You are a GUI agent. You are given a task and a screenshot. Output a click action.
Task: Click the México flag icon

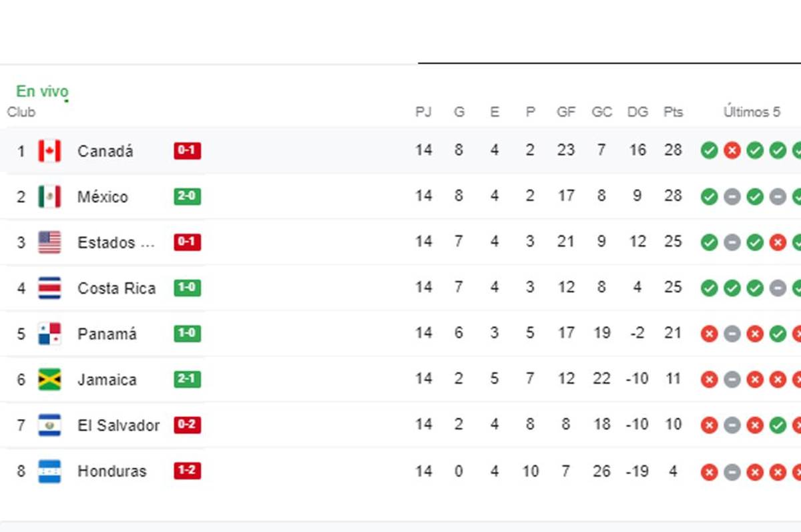tap(49, 196)
